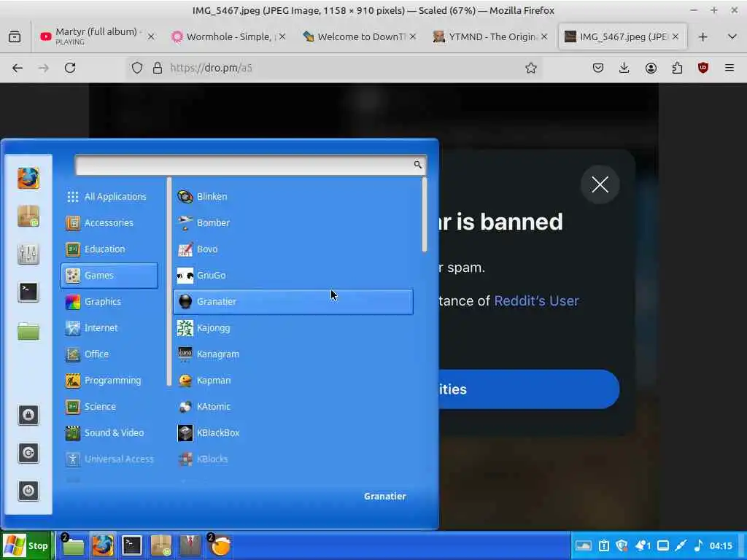
Task: Launch the Kanagram game
Action: point(293,354)
